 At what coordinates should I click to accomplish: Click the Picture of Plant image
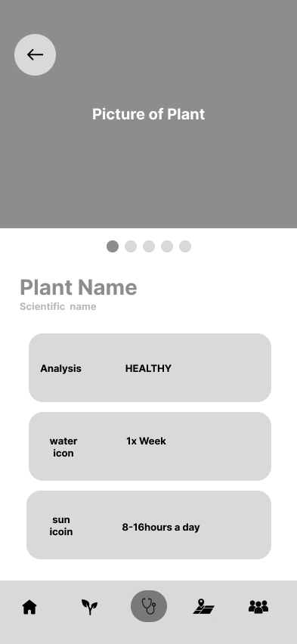pyautogui.click(x=148, y=114)
